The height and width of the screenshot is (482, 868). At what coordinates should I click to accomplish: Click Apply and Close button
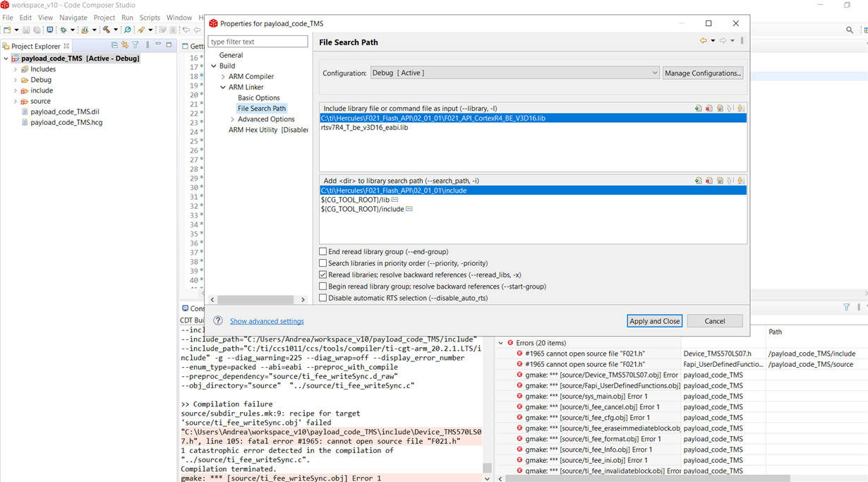[x=654, y=321]
